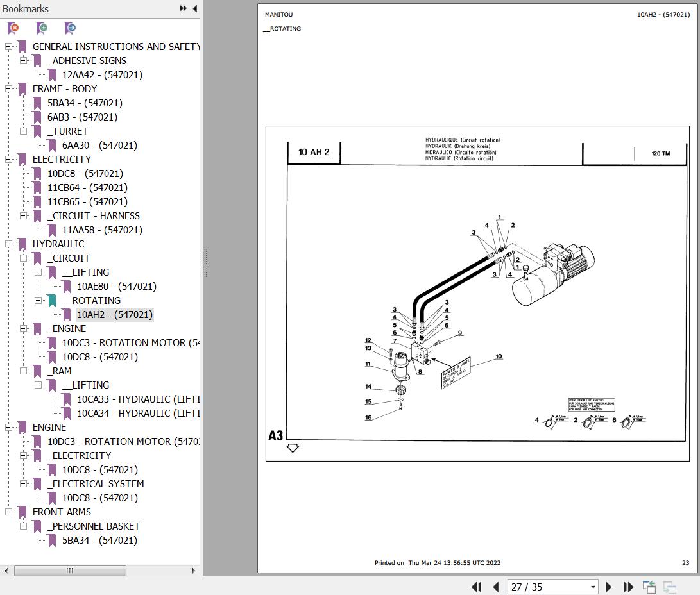Collapse the HYDRAULIC bookmark tree node

coord(9,244)
